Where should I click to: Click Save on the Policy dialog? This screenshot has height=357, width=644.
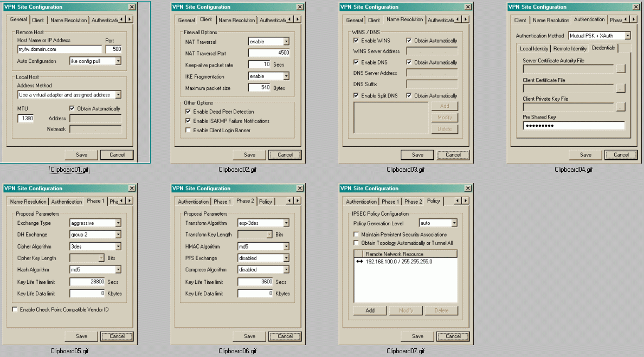tap(417, 336)
